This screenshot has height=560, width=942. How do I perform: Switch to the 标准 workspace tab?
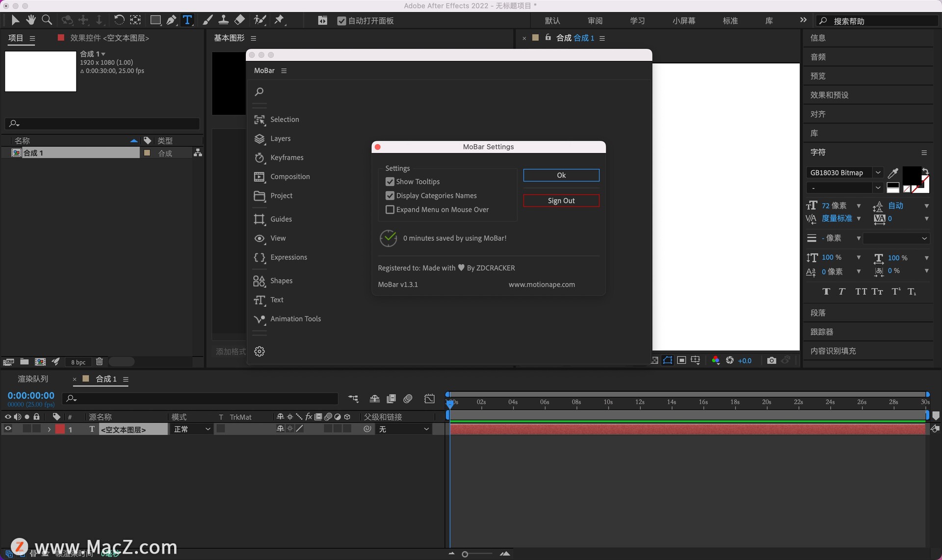tap(730, 21)
